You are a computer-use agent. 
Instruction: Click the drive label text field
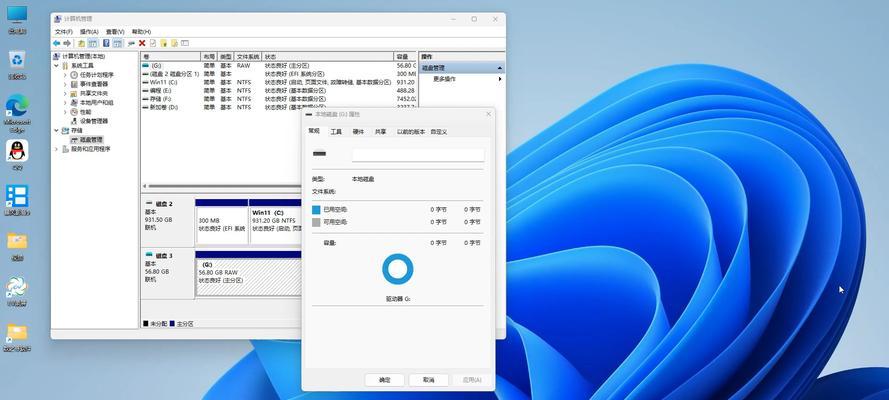[418, 155]
